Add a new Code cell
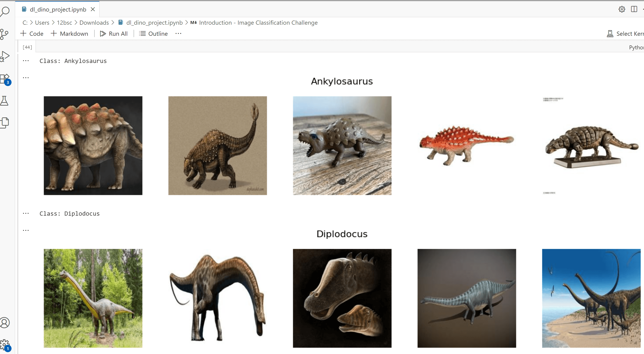 [32, 33]
